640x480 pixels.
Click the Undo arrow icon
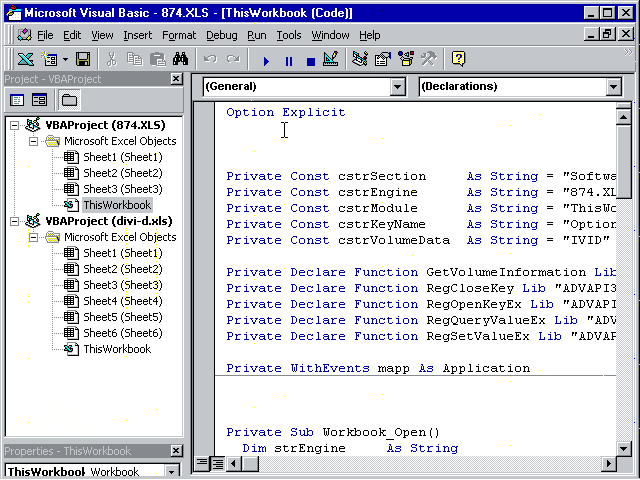(210, 60)
